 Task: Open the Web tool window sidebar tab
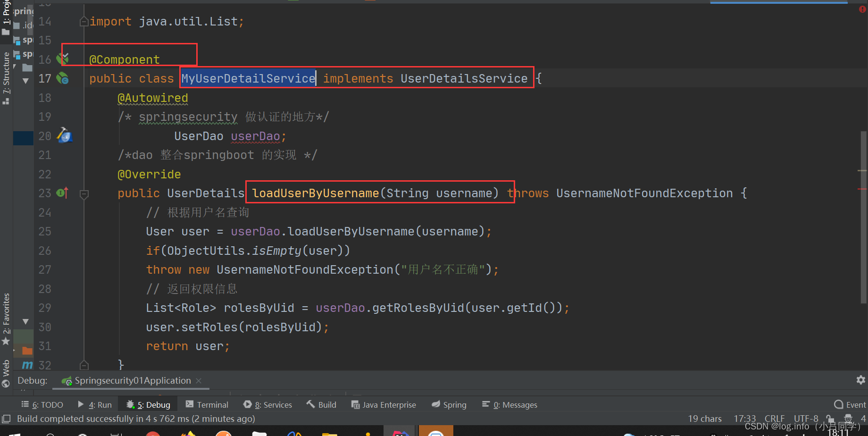(6, 374)
